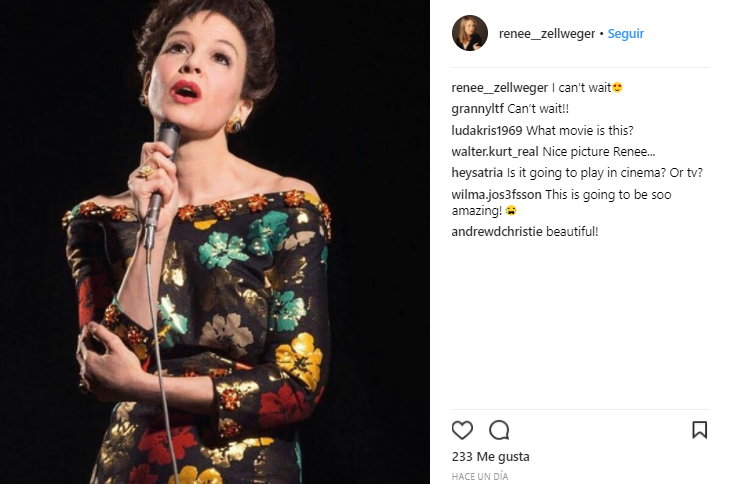Visit ludakris1969 commenter profile
Screen dimensions: 739x484
pos(487,131)
